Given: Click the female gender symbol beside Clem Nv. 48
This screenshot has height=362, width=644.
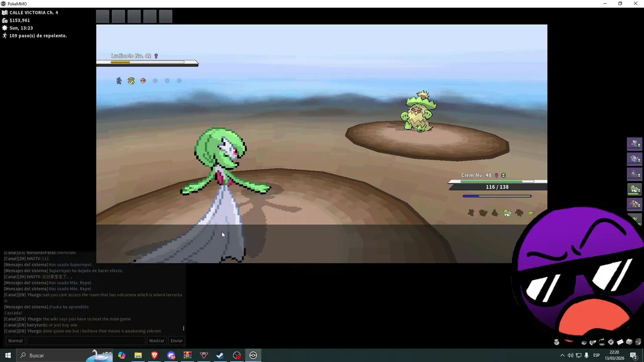Looking at the screenshot, I should tap(497, 175).
